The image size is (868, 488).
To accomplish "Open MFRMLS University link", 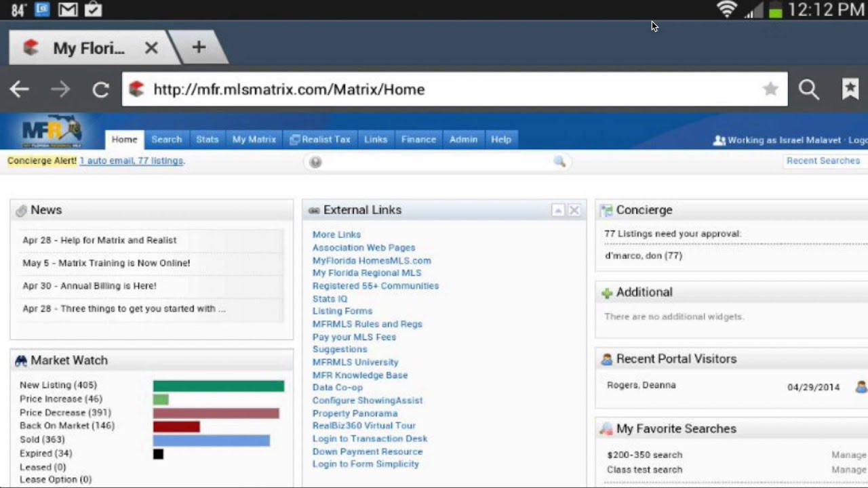I will [x=355, y=362].
